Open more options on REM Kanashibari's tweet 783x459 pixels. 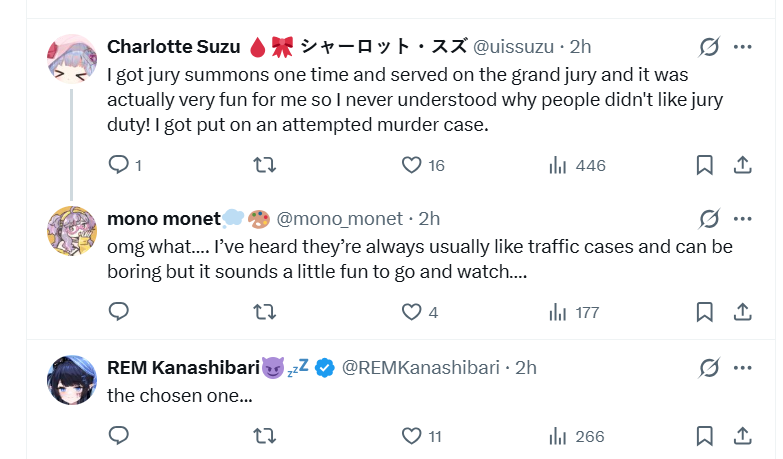pyautogui.click(x=743, y=368)
